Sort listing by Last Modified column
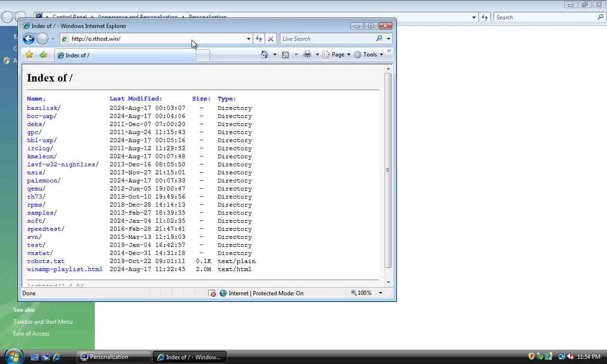Viewport: 607px width, 364px height. [x=136, y=99]
